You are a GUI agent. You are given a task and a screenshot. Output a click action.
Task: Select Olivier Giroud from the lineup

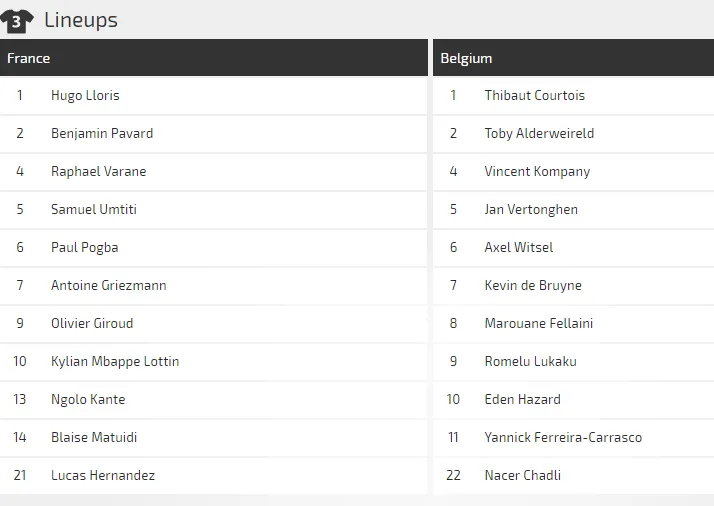pyautogui.click(x=92, y=324)
